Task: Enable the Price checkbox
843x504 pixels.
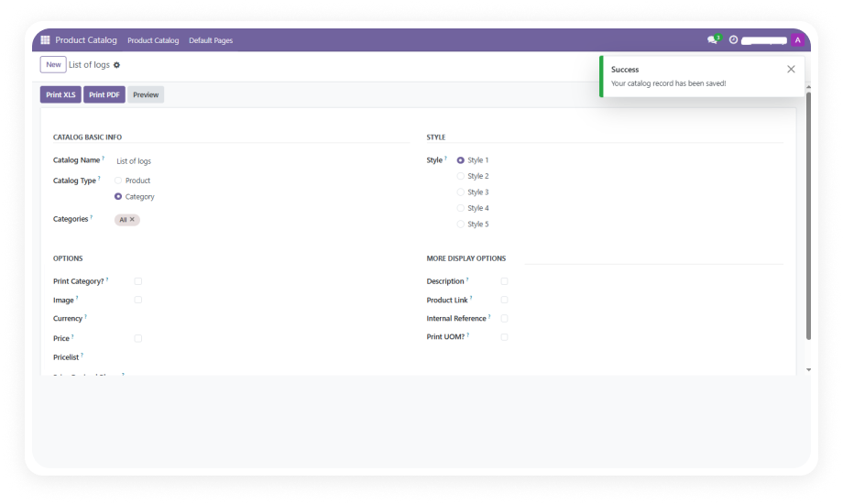Action: point(138,338)
